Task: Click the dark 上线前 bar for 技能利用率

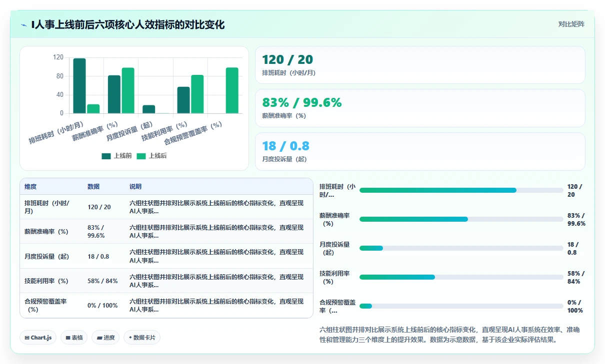Action: coord(183,100)
